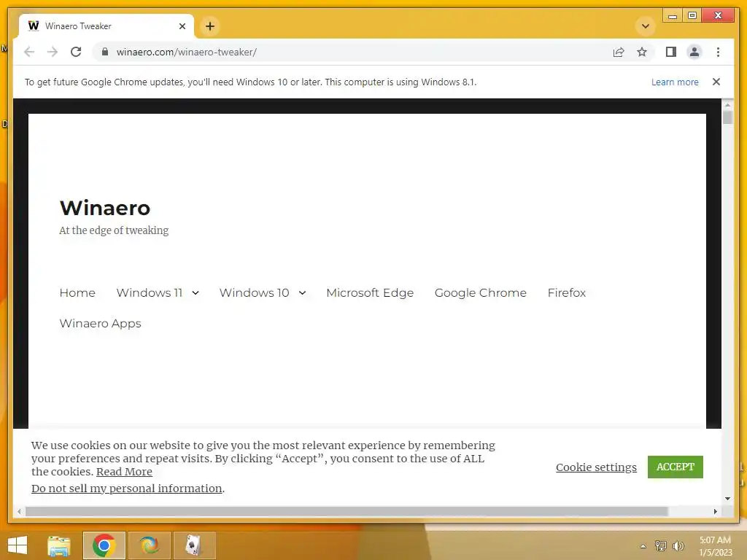747x560 pixels.
Task: Close the Winaero Tweaker tab
Action: (182, 26)
